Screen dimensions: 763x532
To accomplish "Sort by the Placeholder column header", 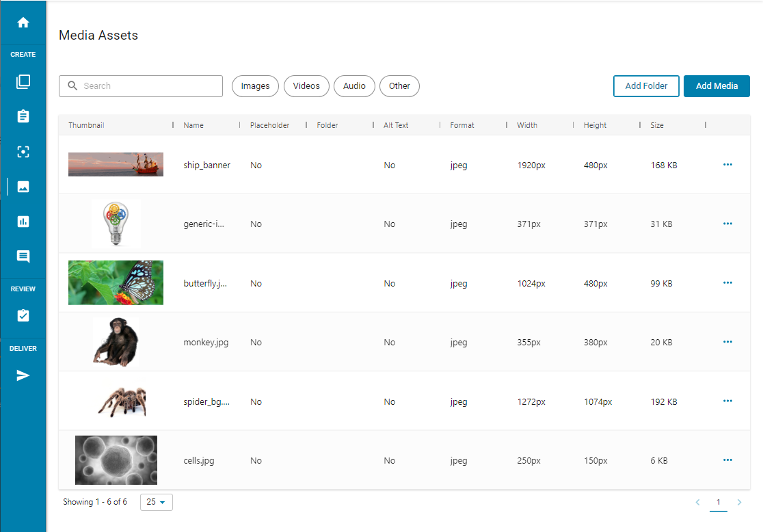I will click(269, 125).
